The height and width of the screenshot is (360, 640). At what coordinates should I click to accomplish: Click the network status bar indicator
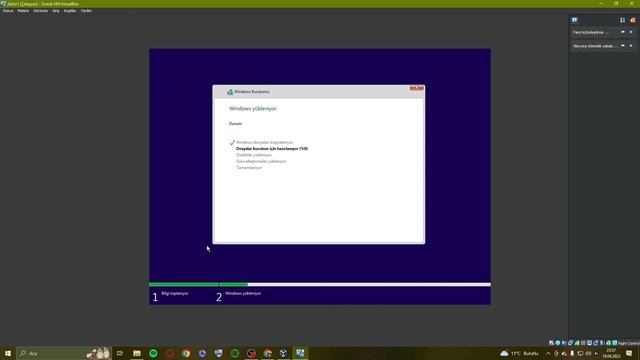point(570,343)
